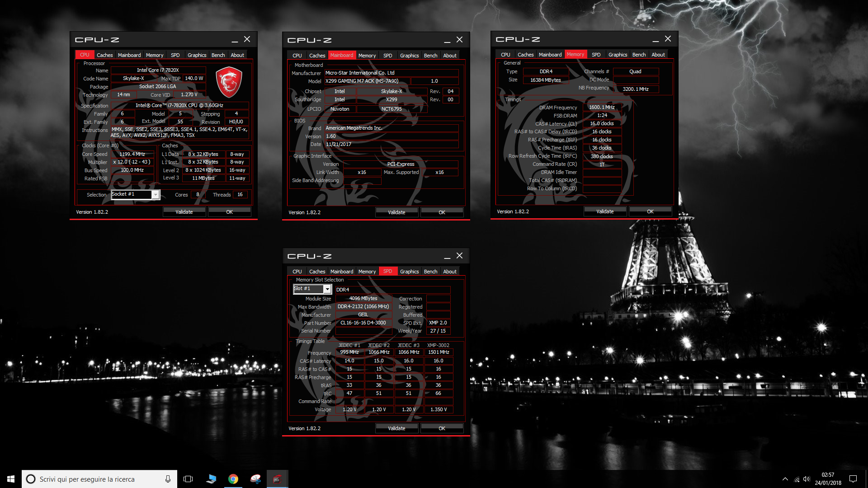The image size is (868, 488).
Task: Click Validate in the SPD window
Action: coord(396,428)
